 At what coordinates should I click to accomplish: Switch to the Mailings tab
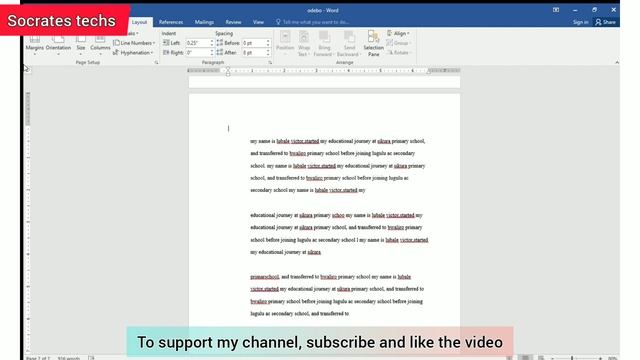pyautogui.click(x=204, y=22)
